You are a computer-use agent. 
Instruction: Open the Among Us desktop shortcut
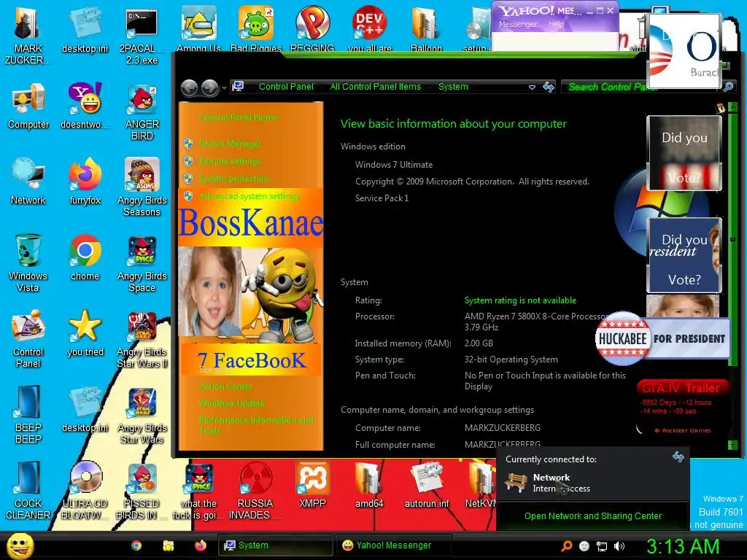(x=198, y=28)
